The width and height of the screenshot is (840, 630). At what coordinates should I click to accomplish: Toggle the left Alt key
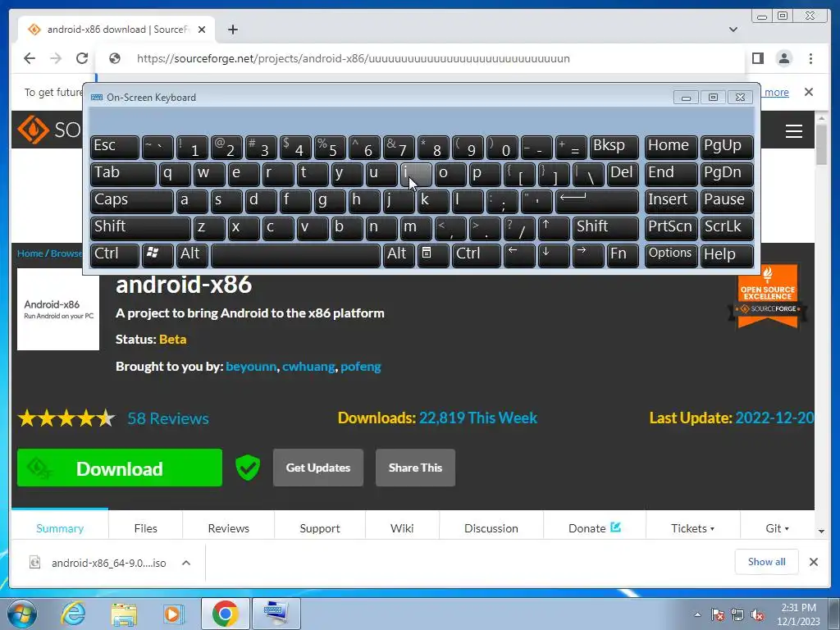coord(192,255)
